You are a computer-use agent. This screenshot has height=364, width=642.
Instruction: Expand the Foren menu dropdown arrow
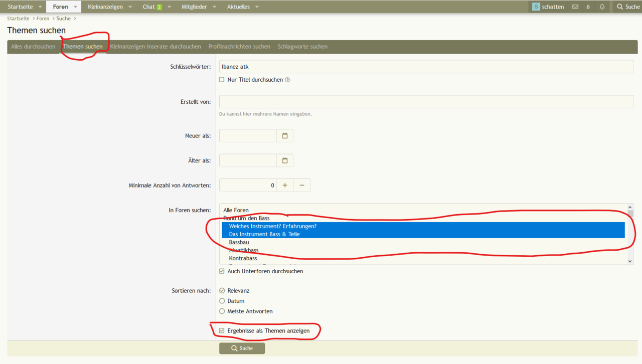coord(75,7)
